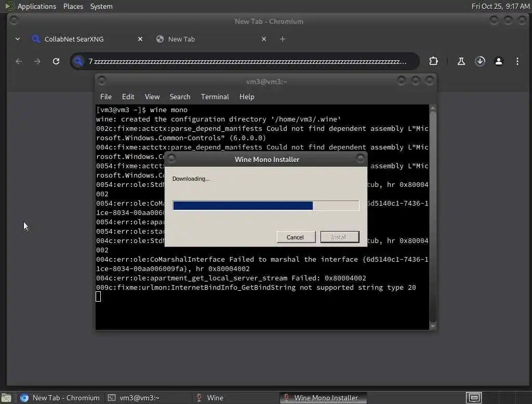Click the terminal window menu button

pos(101,80)
